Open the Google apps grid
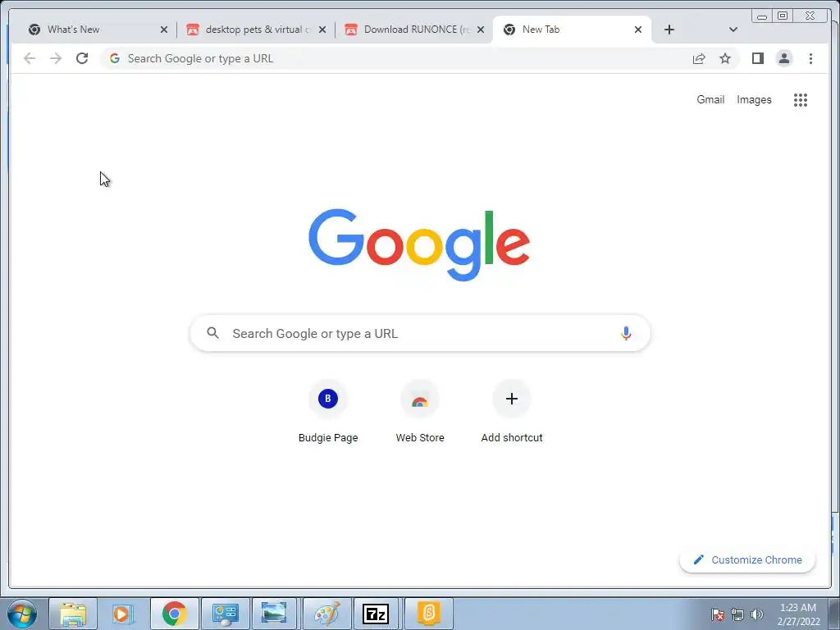Image resolution: width=840 pixels, height=630 pixels. pyautogui.click(x=801, y=99)
